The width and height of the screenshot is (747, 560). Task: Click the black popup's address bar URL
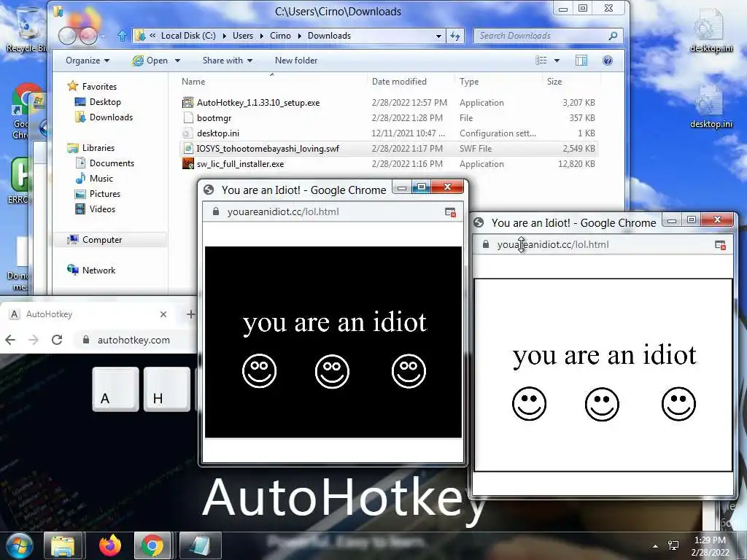click(283, 212)
